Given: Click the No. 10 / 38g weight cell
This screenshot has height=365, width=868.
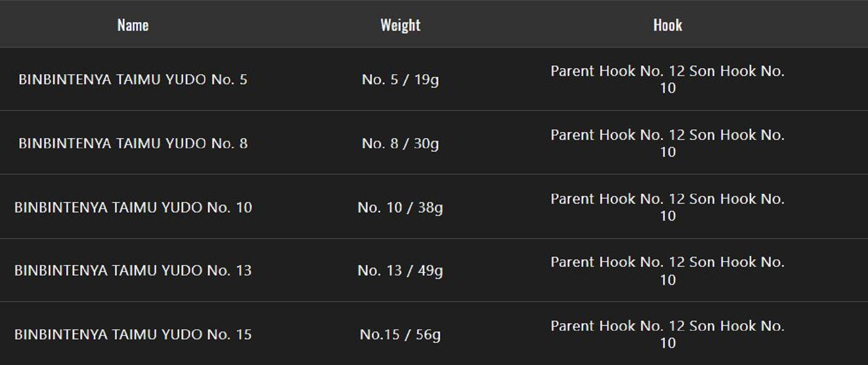Looking at the screenshot, I should [400, 207].
